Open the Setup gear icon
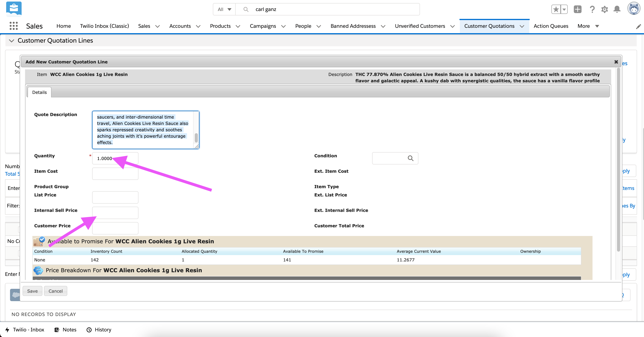Image resolution: width=644 pixels, height=337 pixels. [604, 9]
